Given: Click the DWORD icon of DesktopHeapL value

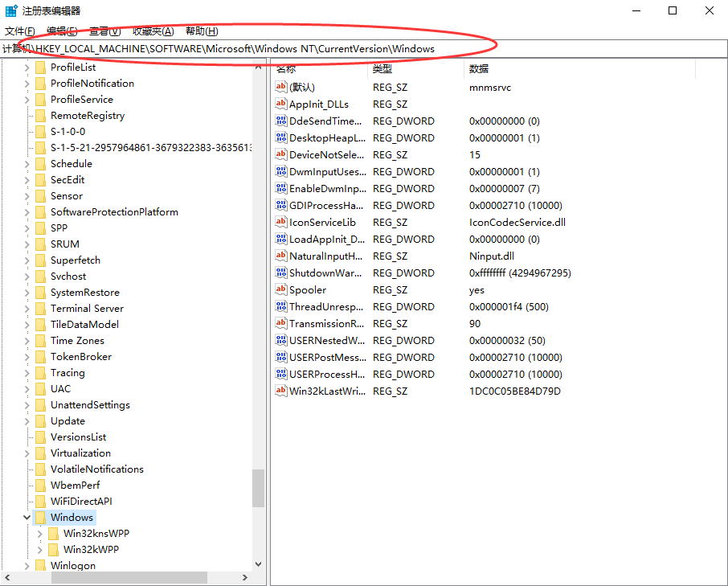Looking at the screenshot, I should click(x=281, y=138).
